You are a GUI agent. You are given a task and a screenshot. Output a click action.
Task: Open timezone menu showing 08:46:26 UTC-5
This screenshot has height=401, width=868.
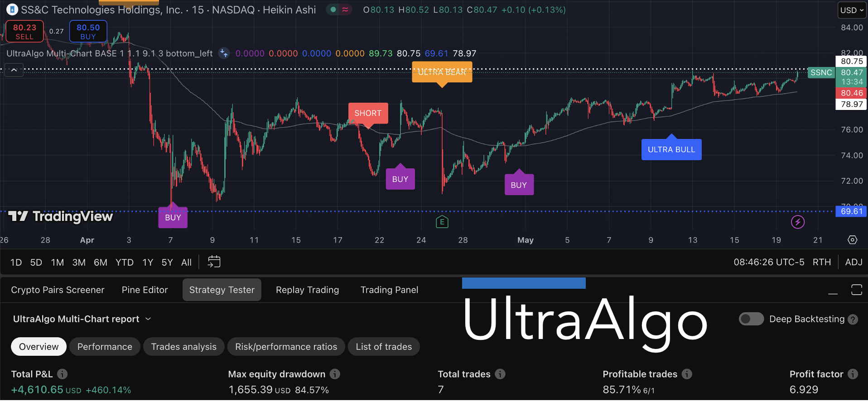tap(769, 262)
